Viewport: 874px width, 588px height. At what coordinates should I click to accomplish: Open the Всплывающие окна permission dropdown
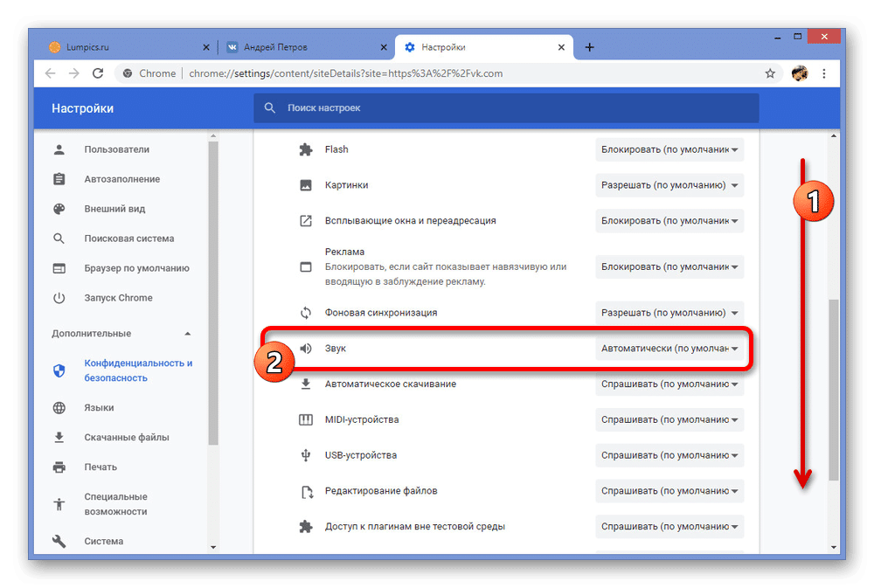click(x=669, y=221)
